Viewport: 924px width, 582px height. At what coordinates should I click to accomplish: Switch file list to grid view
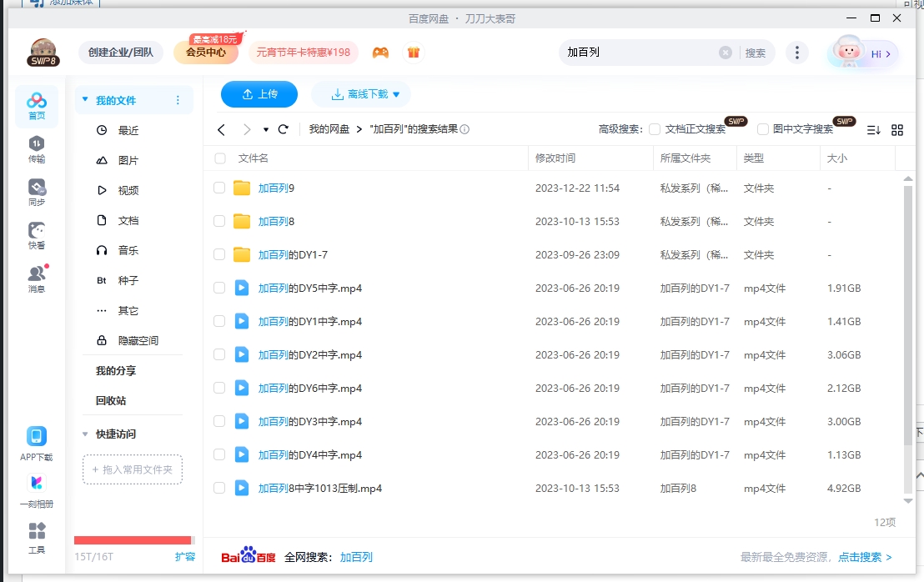point(897,130)
